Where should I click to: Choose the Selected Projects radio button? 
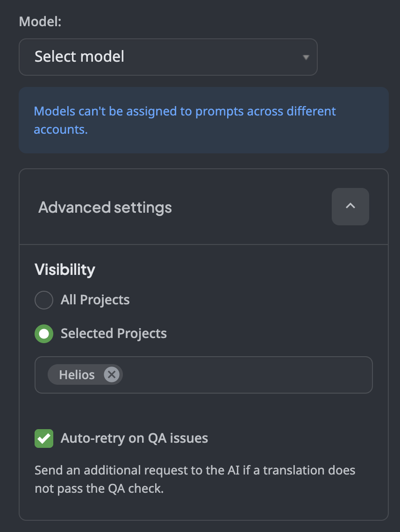(44, 334)
